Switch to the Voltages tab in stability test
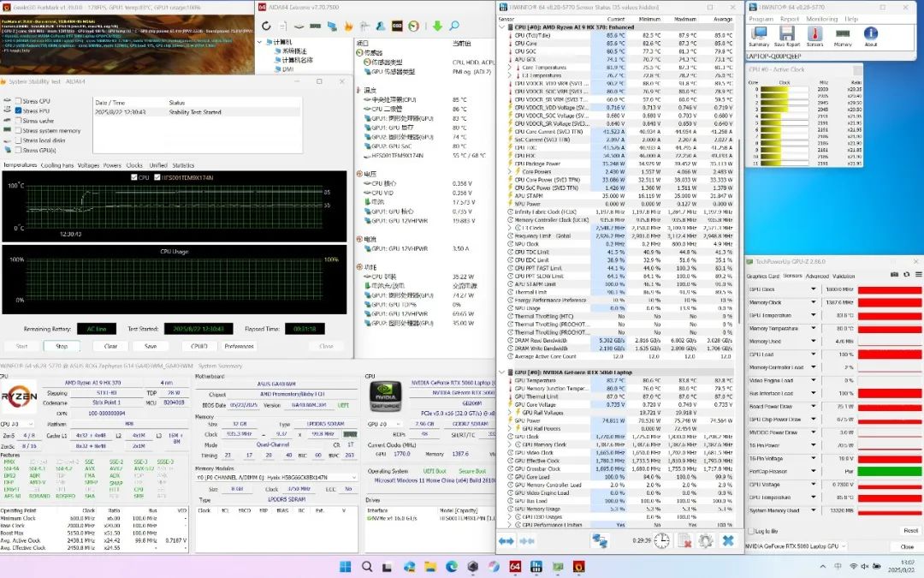 (x=88, y=166)
